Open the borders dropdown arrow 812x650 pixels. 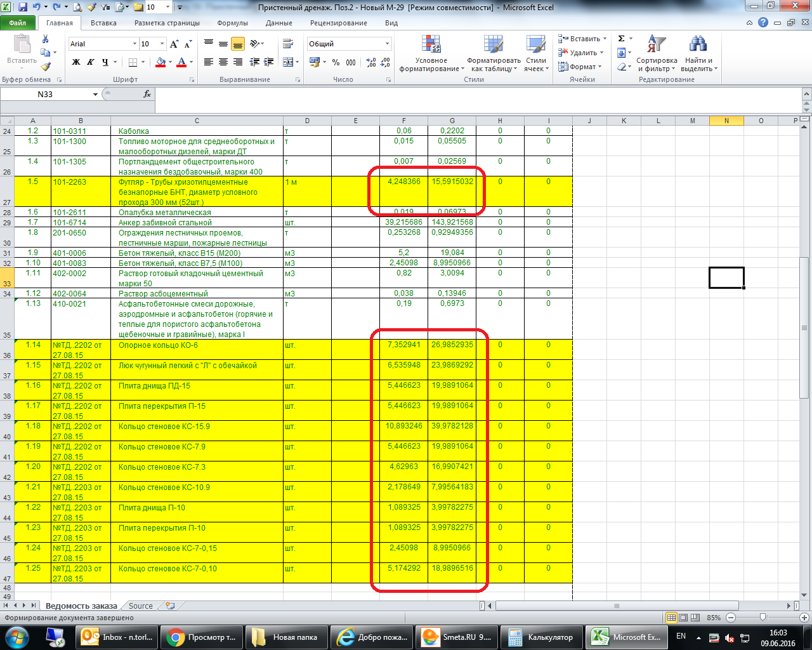[143, 62]
